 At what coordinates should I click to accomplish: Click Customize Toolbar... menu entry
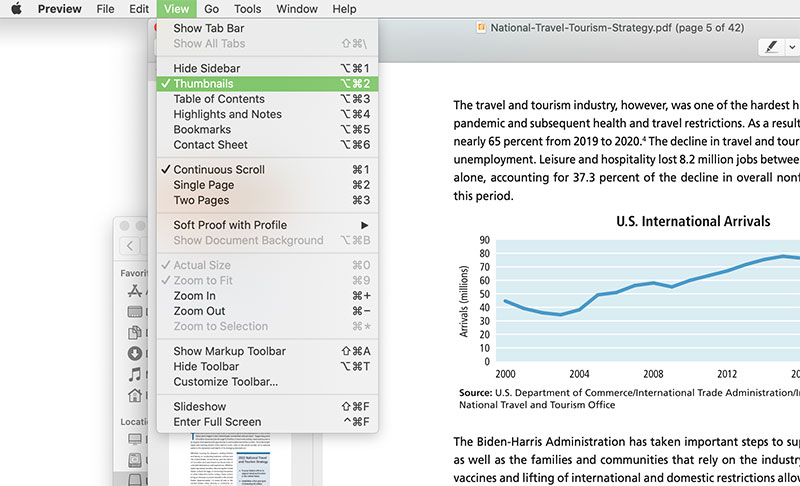tap(225, 381)
